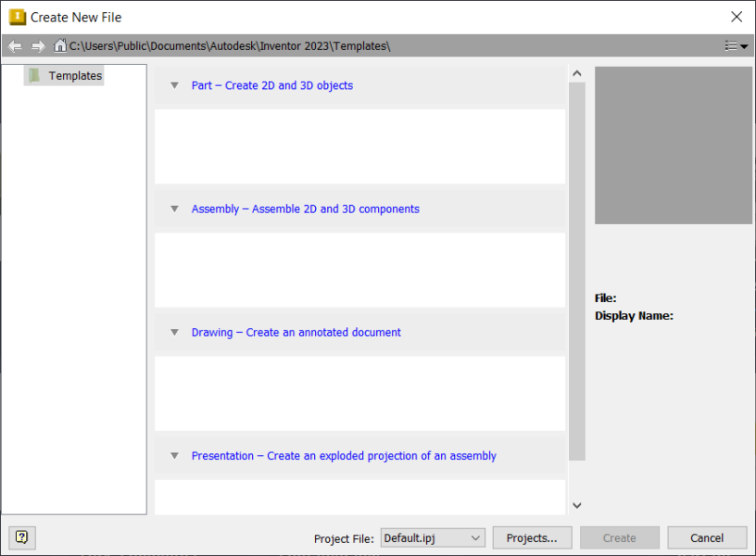Select Templates in the folder tree
756x556 pixels.
tap(75, 76)
